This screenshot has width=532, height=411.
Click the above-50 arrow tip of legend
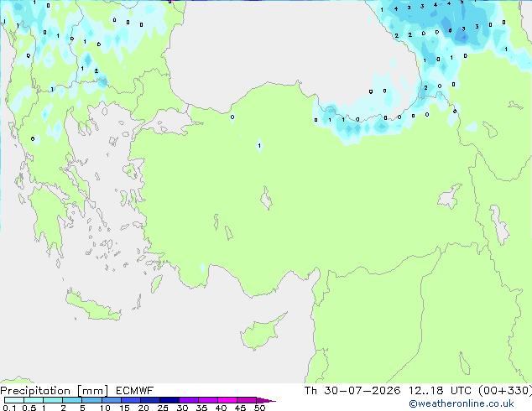pyautogui.click(x=266, y=400)
